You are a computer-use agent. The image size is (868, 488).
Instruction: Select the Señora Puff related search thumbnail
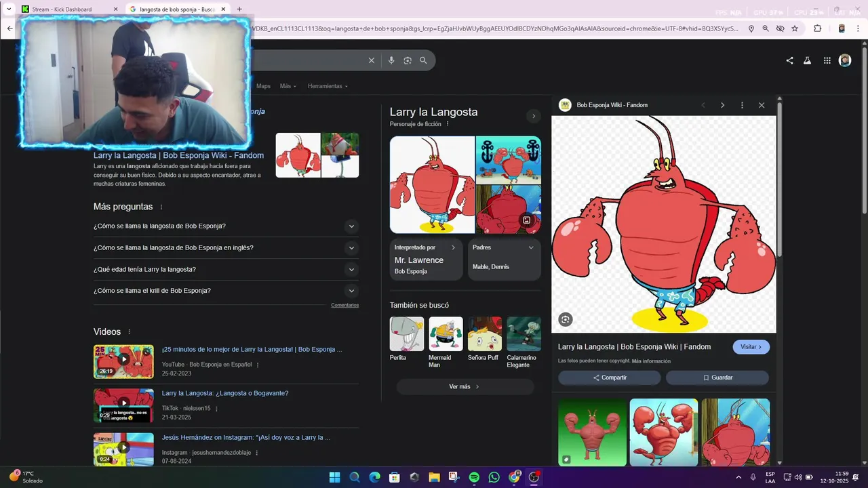(485, 334)
